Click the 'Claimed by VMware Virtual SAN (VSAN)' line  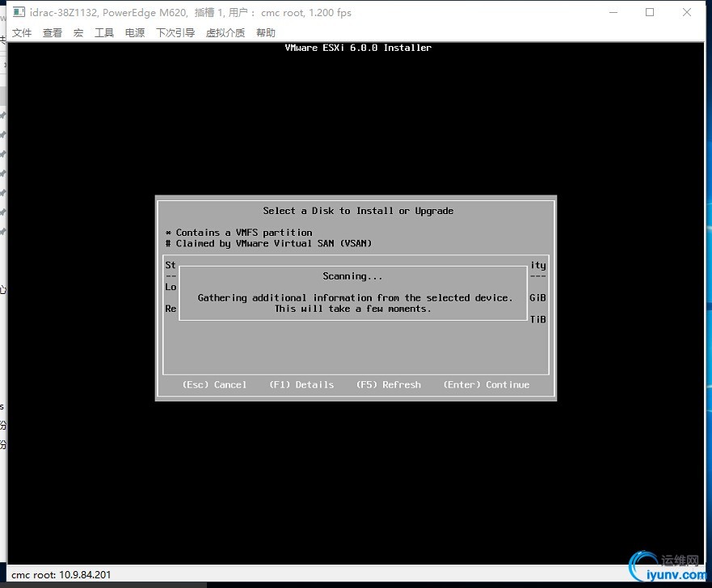[269, 243]
